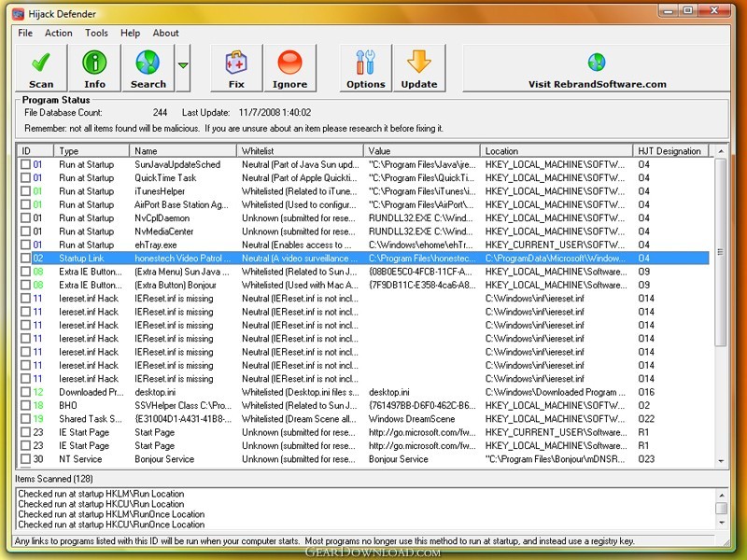
Task: Select the 'O23' HJT designation cell
Action: tap(646, 459)
